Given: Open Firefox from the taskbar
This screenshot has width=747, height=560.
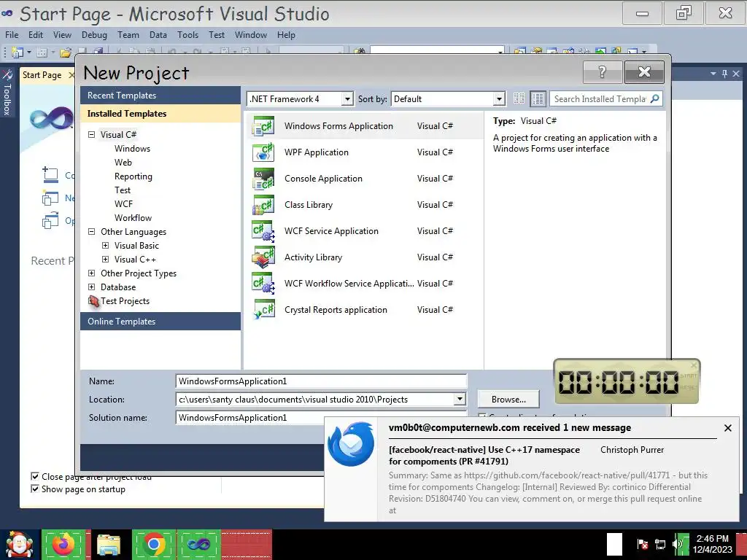Looking at the screenshot, I should click(63, 544).
